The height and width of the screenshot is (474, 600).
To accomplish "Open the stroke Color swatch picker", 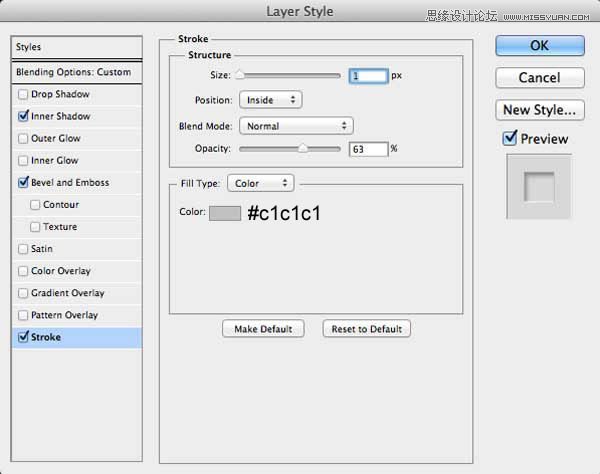I will point(225,212).
